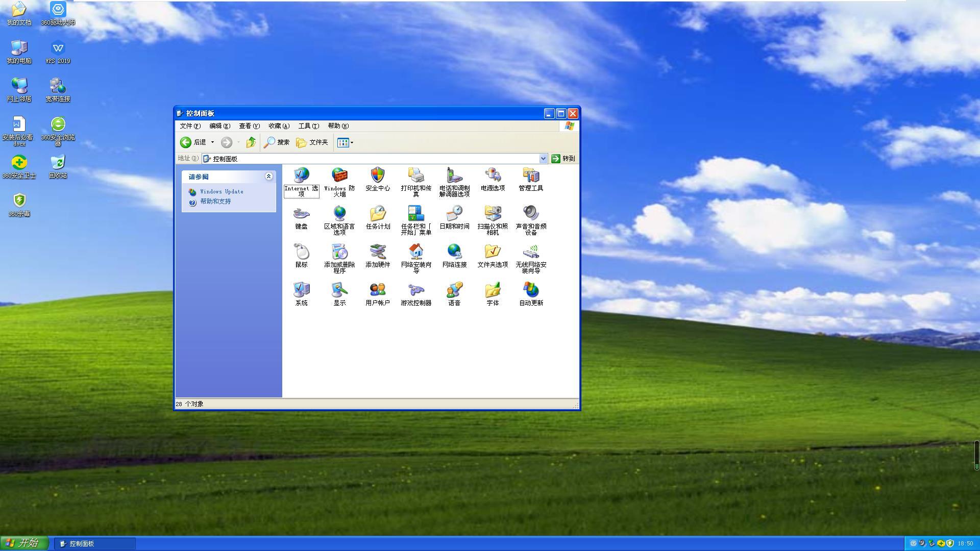This screenshot has height=551, width=980.
Task: Select 我的电脑 desktop icon
Action: (x=19, y=52)
